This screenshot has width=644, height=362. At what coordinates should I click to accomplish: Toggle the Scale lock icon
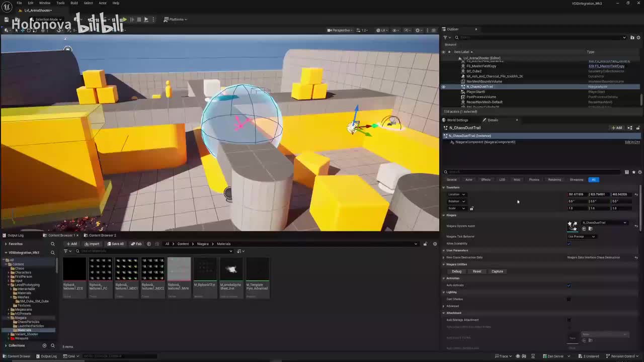point(471,208)
